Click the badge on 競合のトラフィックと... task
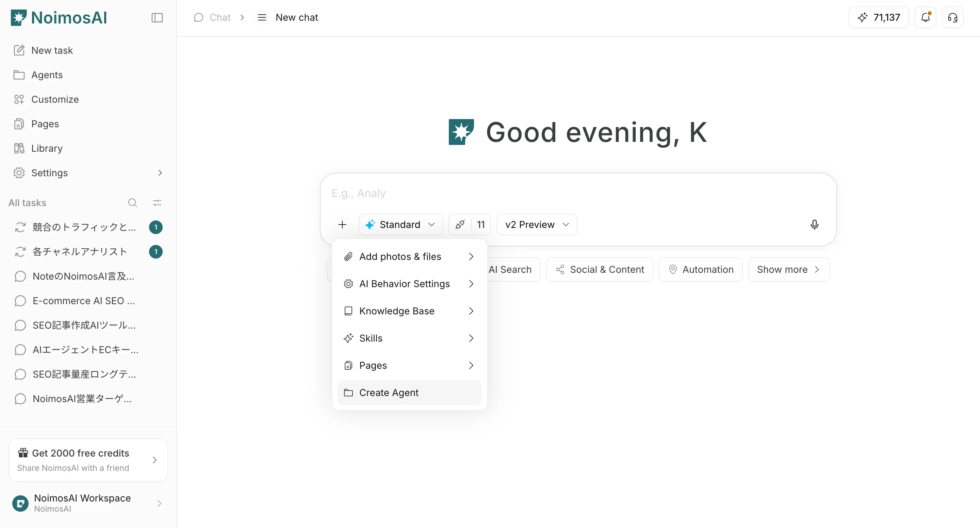980x528 pixels. [156, 227]
